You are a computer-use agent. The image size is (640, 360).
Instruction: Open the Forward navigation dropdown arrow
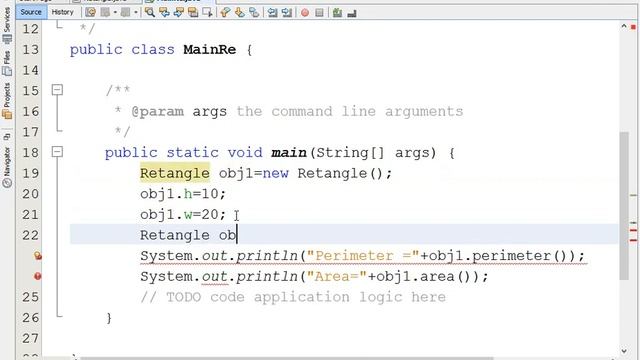pos(136,12)
